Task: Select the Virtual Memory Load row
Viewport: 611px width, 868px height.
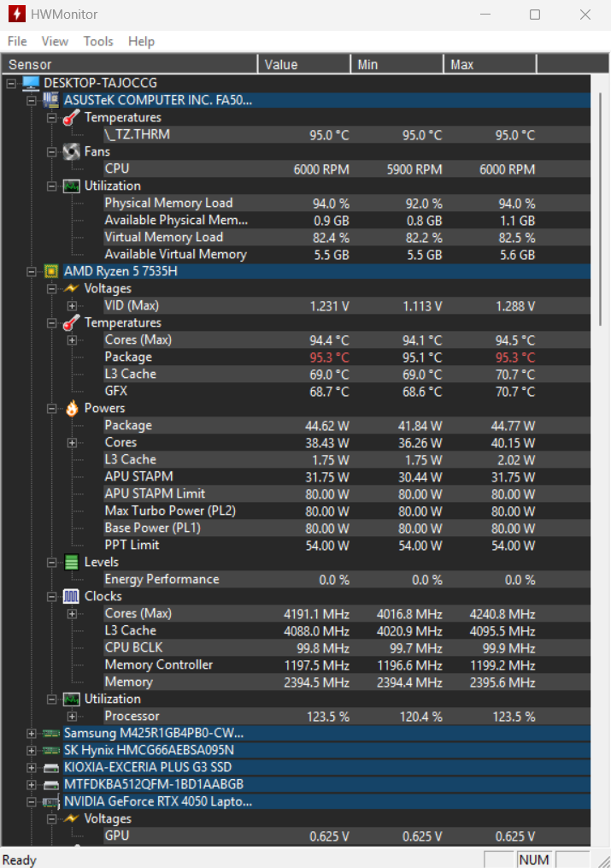Action: [347, 238]
